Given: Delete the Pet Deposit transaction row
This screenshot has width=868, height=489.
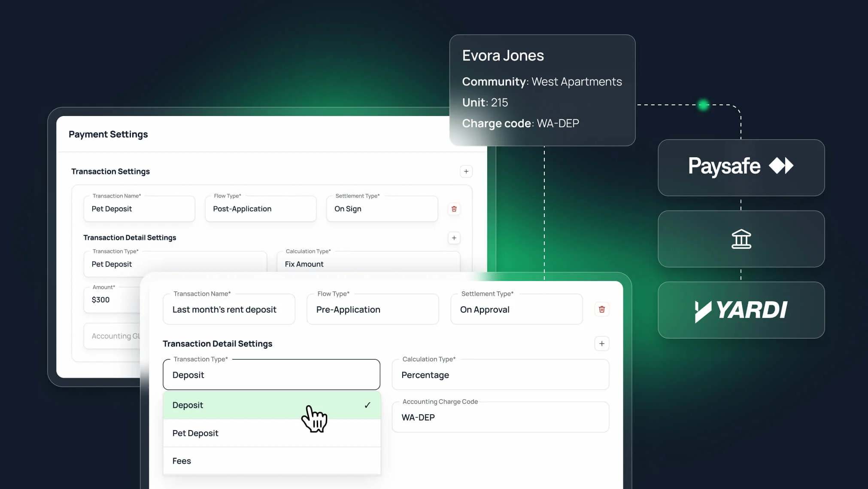Looking at the screenshot, I should (454, 209).
